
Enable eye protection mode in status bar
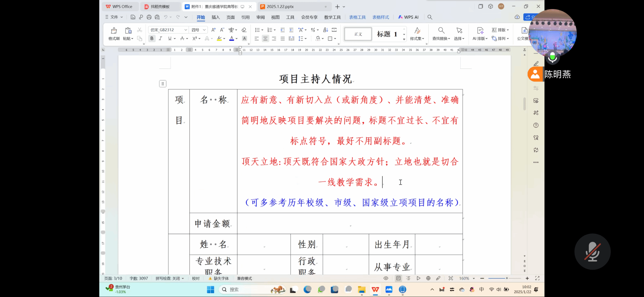[386, 278]
